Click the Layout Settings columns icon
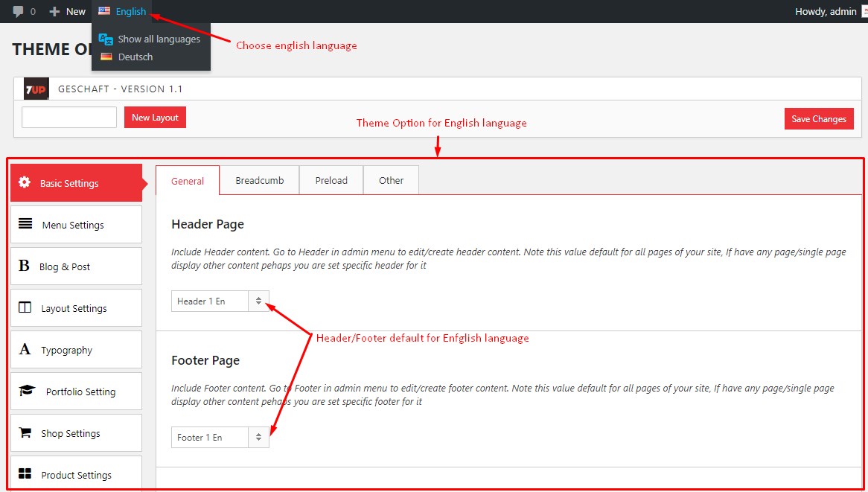The height and width of the screenshot is (492, 868). [x=25, y=307]
